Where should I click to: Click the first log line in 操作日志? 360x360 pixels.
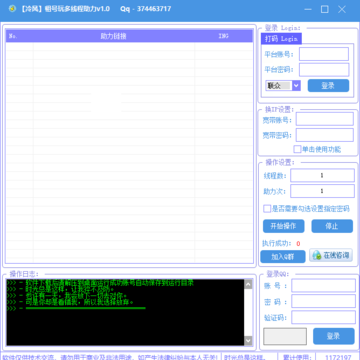pos(100,283)
